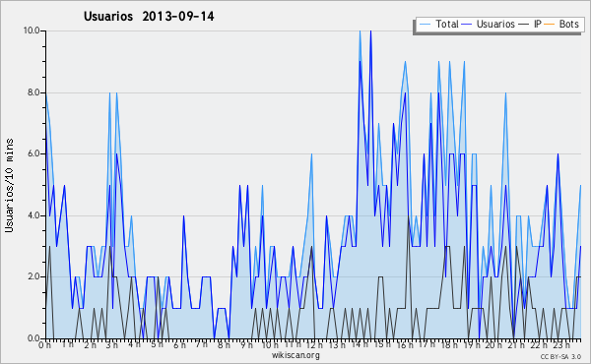
Task: Click the 21 h x-axis label
Action: point(515,345)
